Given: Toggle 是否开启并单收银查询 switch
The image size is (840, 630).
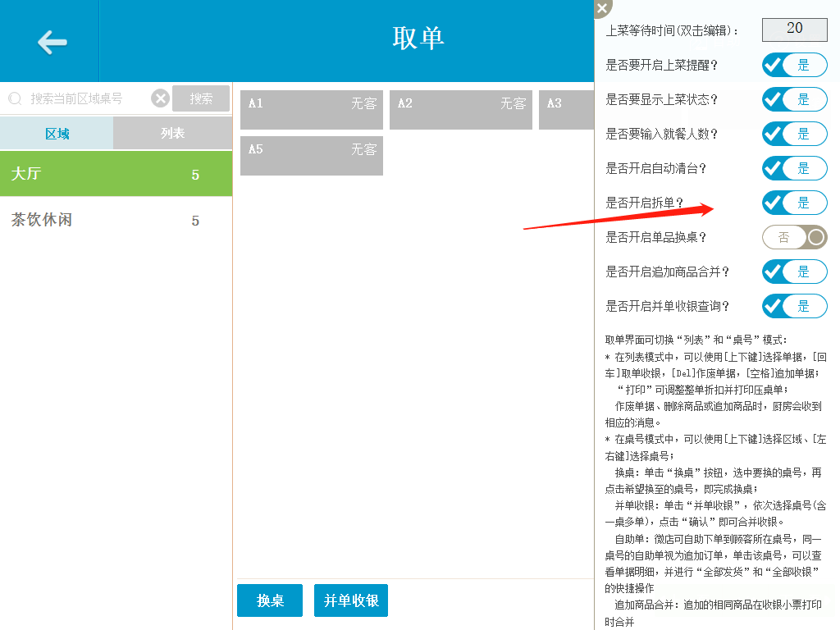Looking at the screenshot, I should [794, 307].
